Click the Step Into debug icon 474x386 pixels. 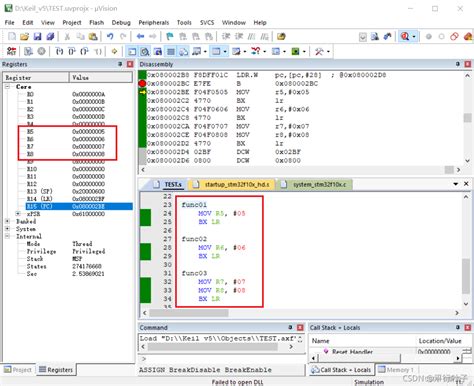(59, 51)
